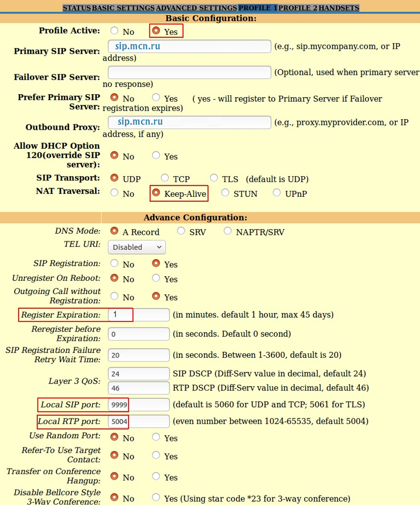The image size is (420, 505).
Task: Select Yes for Use Random Port
Action: tap(156, 437)
